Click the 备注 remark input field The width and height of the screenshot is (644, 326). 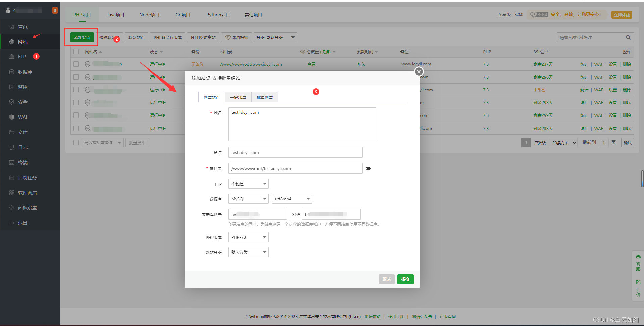pos(296,152)
